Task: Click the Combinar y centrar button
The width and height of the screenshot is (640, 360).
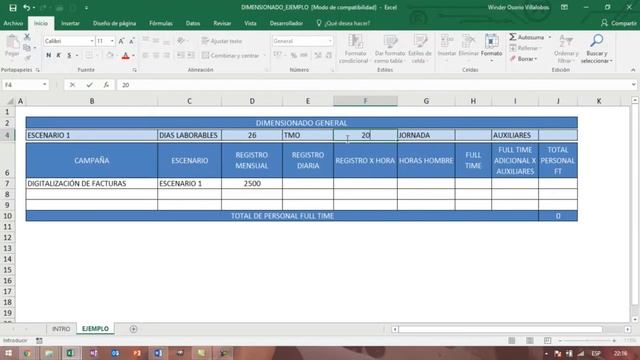Action: (x=231, y=55)
